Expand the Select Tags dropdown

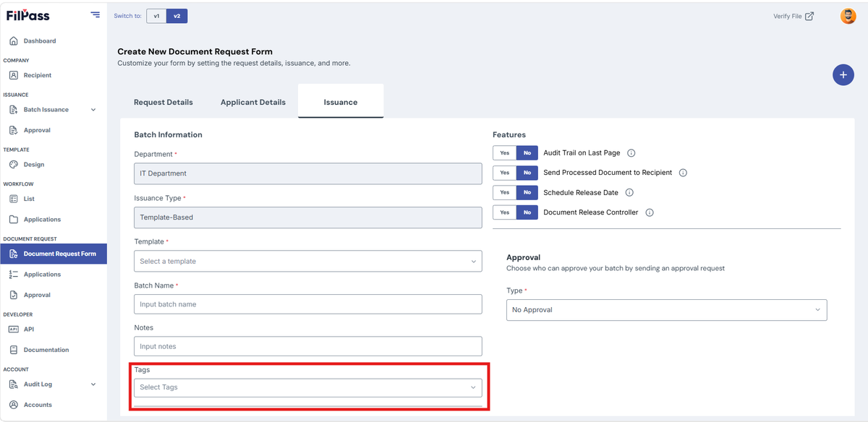tap(308, 387)
